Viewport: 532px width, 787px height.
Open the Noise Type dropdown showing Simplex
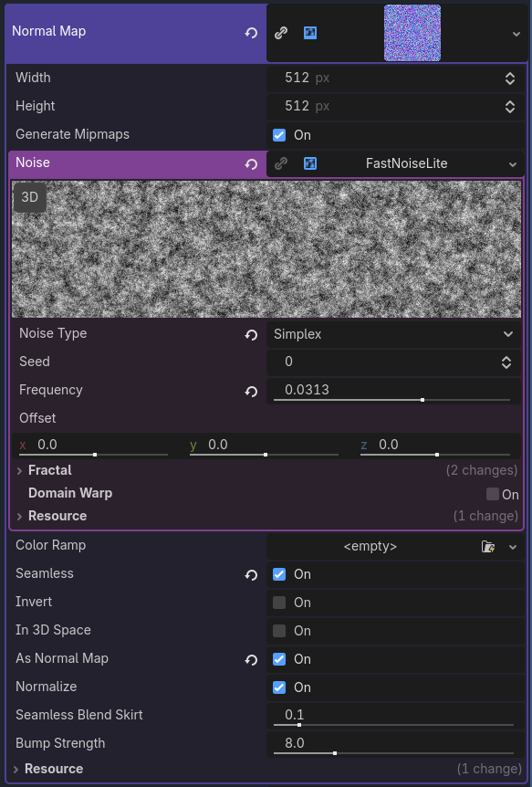point(394,334)
